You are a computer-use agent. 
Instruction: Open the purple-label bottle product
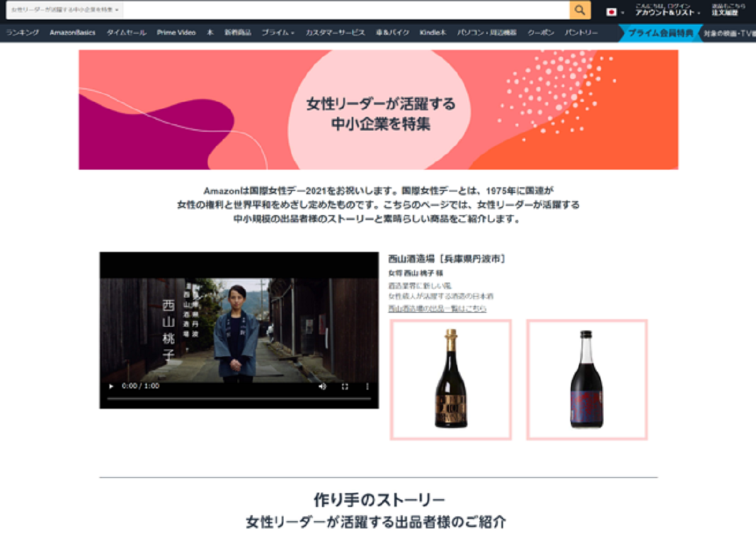click(x=587, y=380)
